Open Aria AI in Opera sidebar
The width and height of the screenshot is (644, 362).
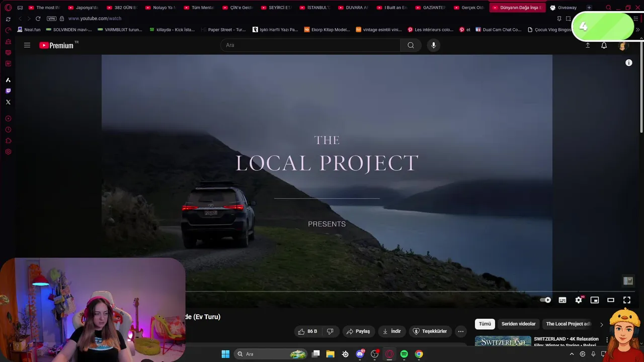[8, 80]
